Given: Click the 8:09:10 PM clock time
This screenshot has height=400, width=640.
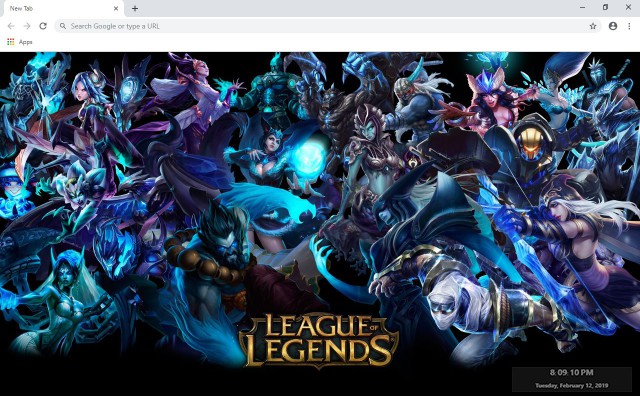Looking at the screenshot, I should (x=571, y=372).
